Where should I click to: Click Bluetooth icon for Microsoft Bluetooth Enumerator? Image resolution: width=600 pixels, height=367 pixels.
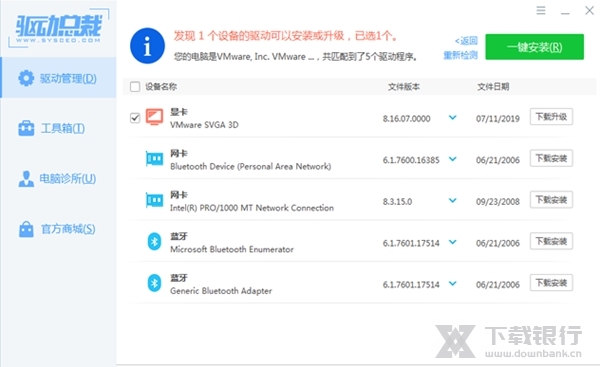point(154,241)
